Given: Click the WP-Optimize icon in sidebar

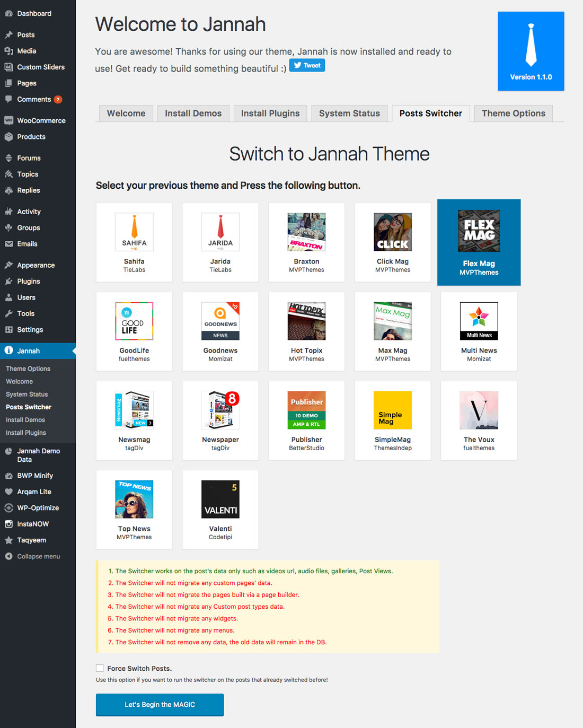Looking at the screenshot, I should [x=8, y=508].
